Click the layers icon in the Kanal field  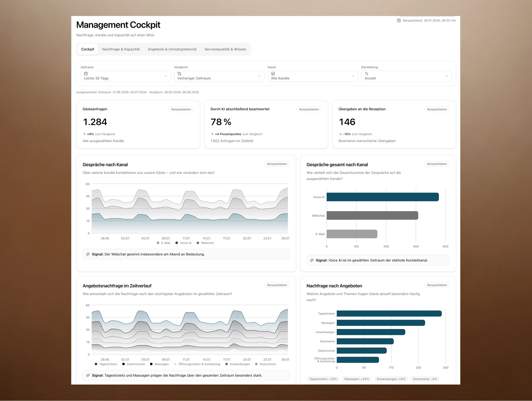(x=273, y=74)
